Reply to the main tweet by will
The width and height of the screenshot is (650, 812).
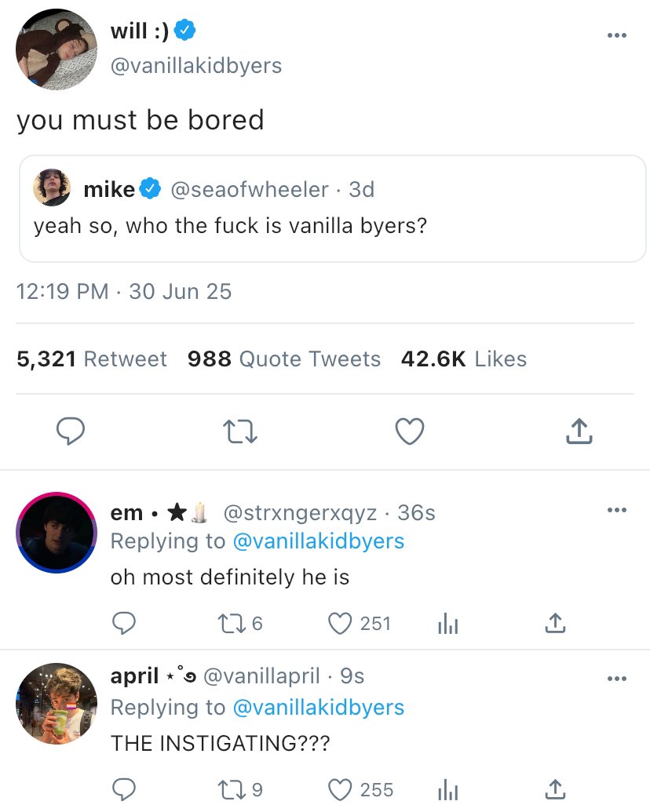coord(70,431)
